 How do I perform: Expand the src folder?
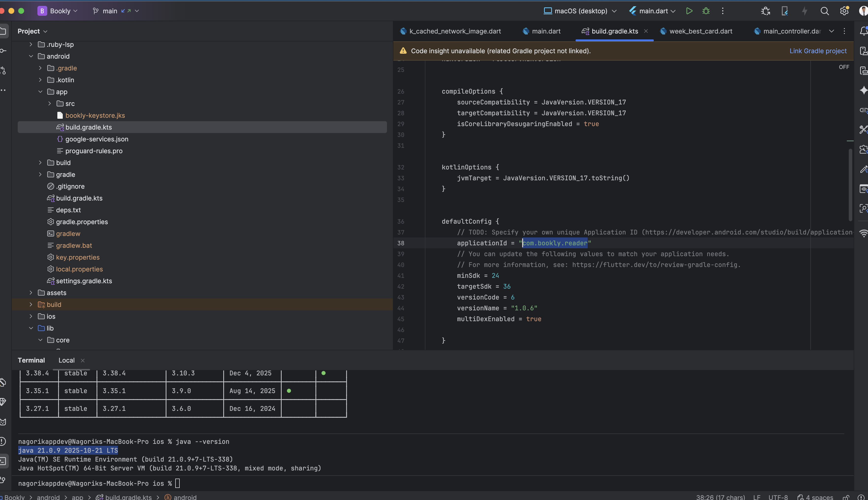pos(50,104)
